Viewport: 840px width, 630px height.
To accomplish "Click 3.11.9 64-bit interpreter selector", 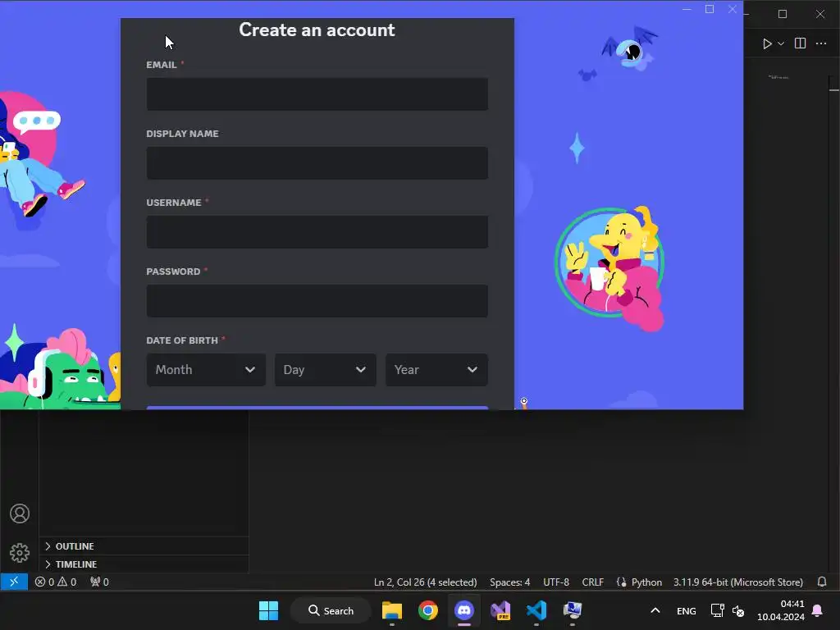I will [738, 582].
